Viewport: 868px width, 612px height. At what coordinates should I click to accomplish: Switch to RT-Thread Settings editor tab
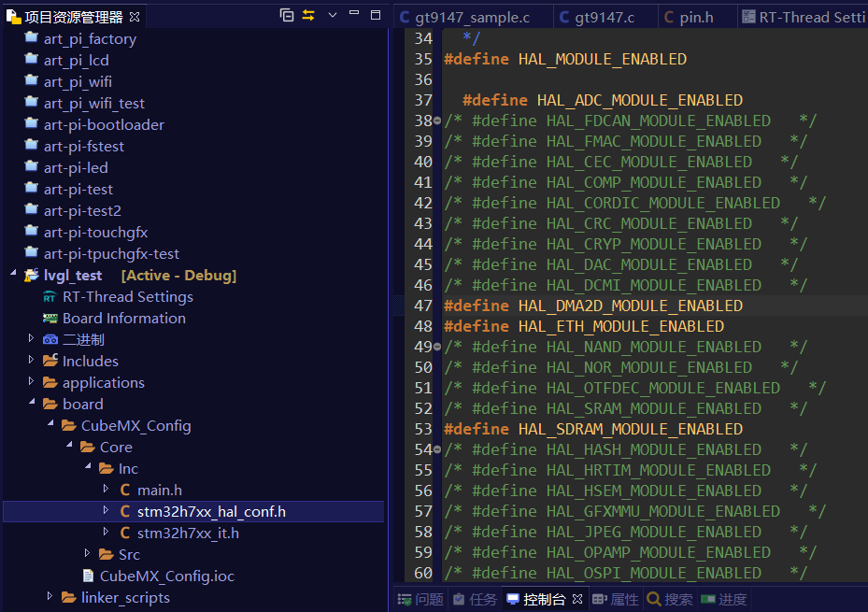click(804, 17)
